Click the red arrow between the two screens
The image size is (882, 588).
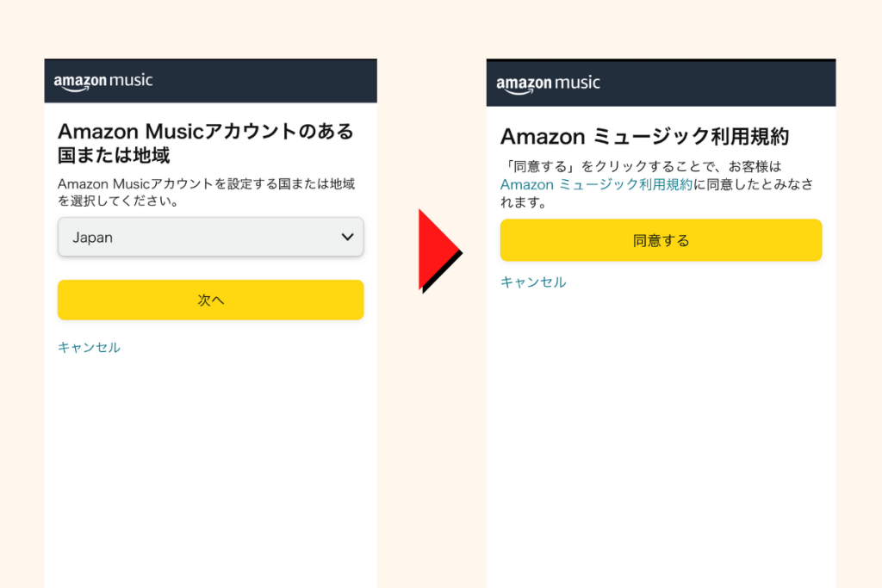(440, 251)
